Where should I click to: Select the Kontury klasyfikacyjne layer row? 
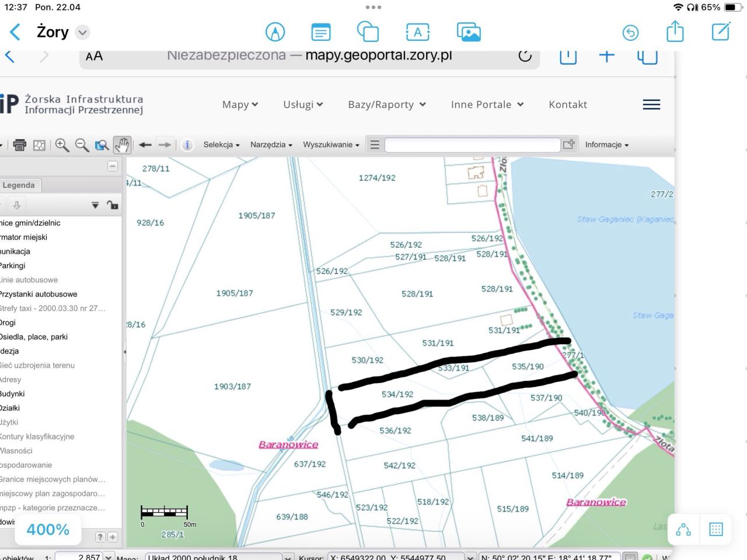point(37,436)
